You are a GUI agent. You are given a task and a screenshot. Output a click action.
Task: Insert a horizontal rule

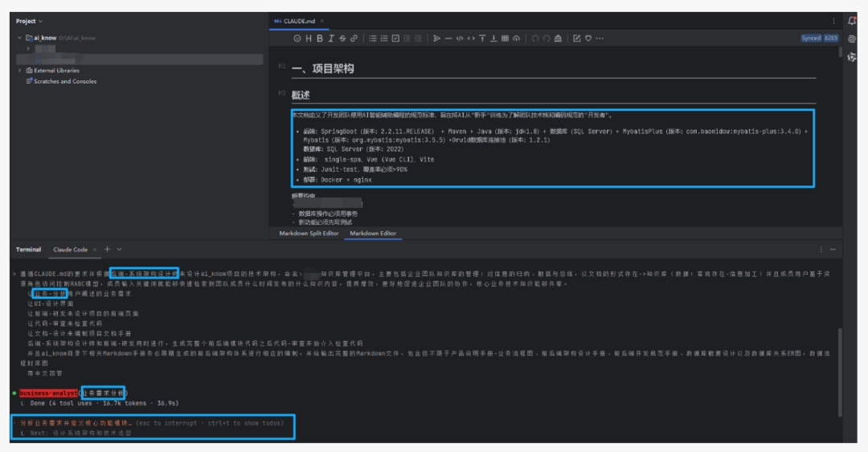[448, 39]
